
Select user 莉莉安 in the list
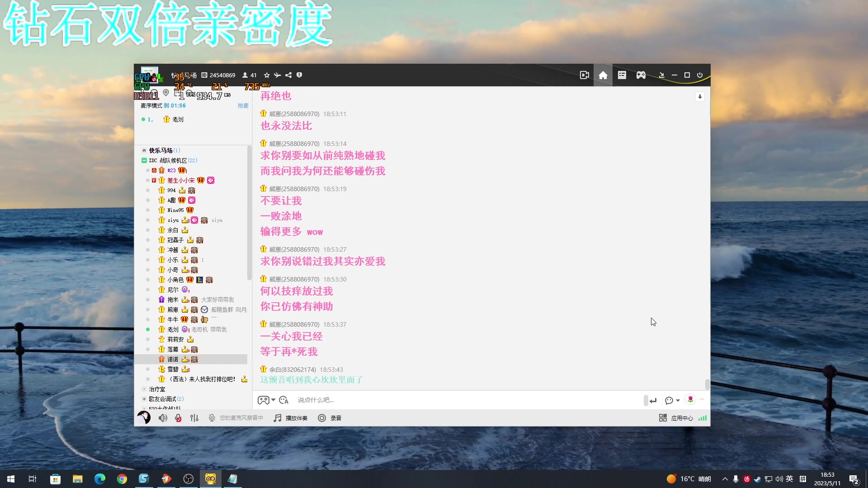tap(175, 339)
